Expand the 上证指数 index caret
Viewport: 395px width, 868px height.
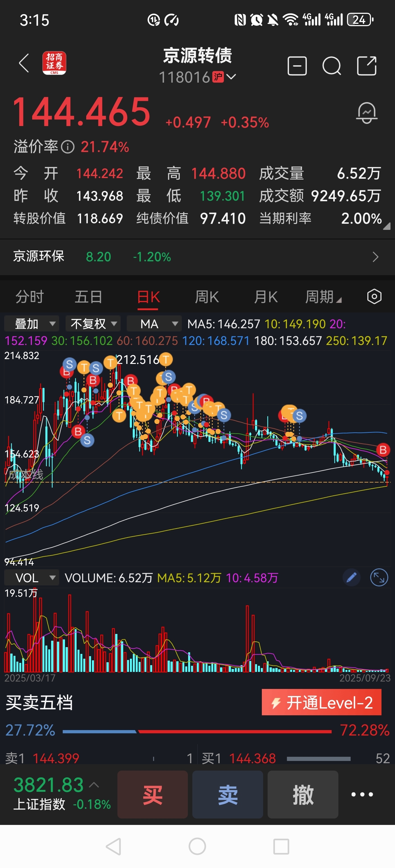[x=94, y=785]
